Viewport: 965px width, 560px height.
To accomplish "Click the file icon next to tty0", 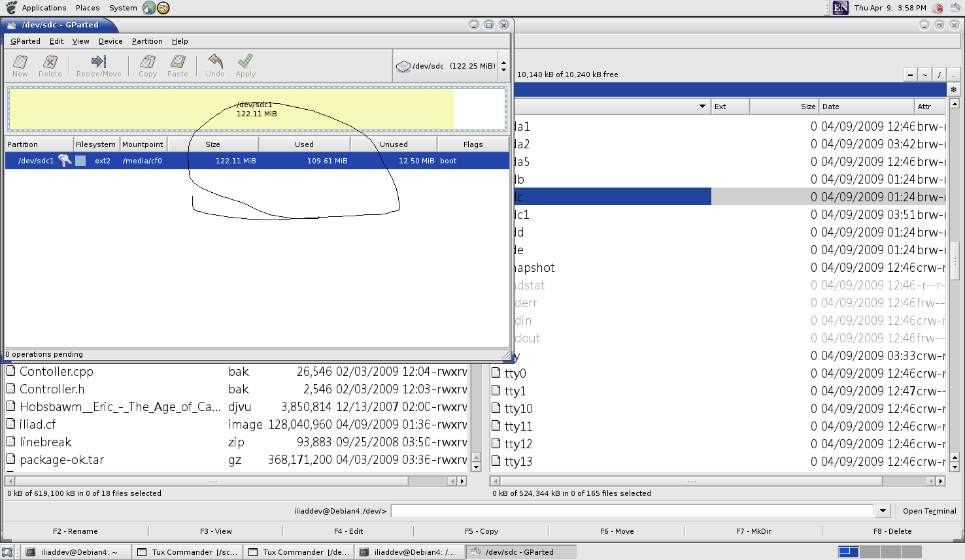I will pos(496,373).
